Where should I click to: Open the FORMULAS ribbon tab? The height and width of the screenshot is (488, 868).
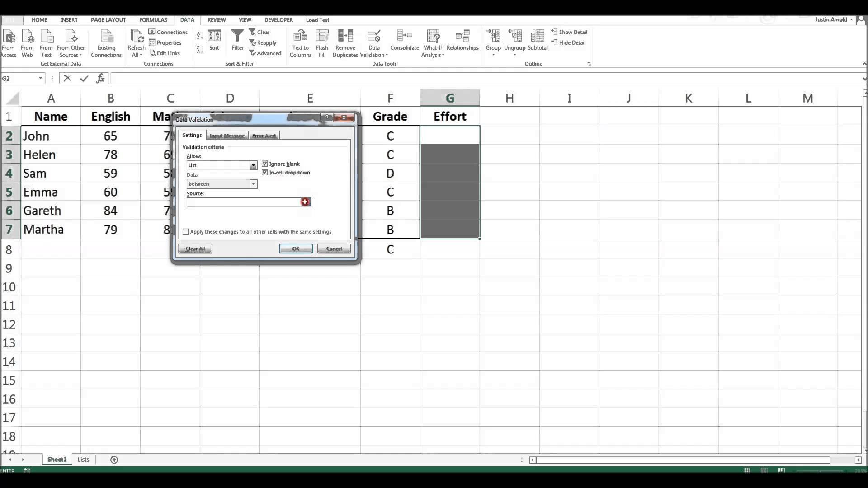click(153, 20)
